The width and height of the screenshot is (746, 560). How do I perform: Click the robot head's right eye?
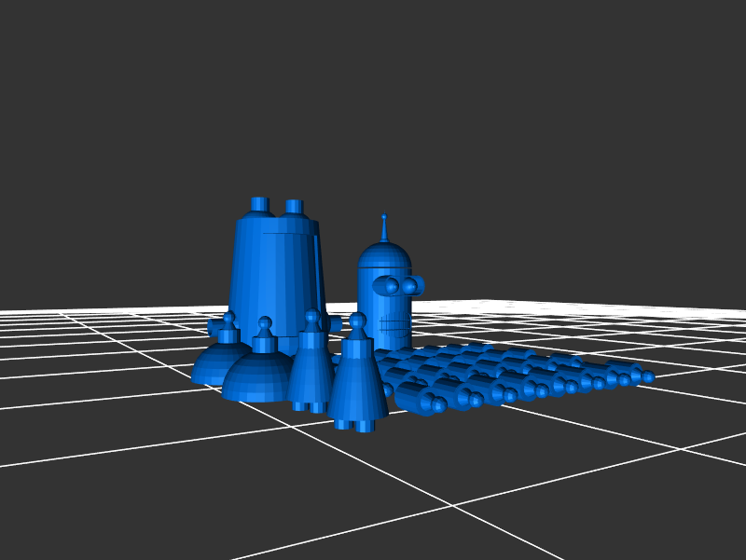point(410,285)
